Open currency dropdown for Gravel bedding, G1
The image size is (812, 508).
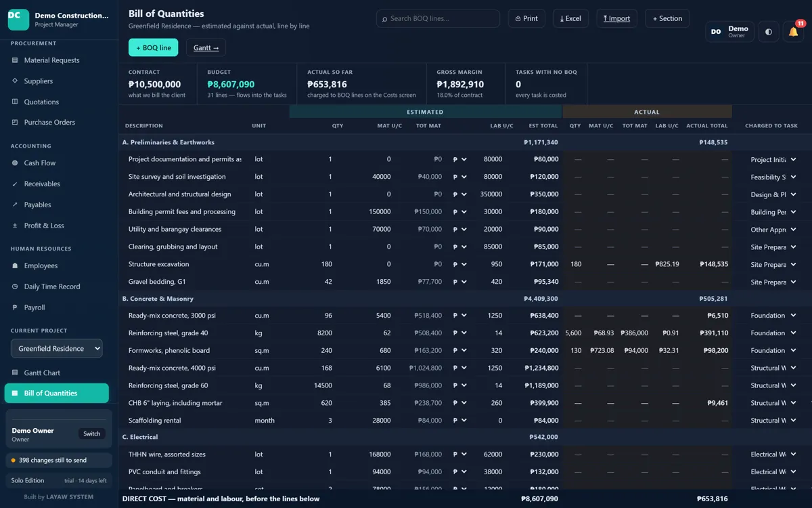pos(459,282)
